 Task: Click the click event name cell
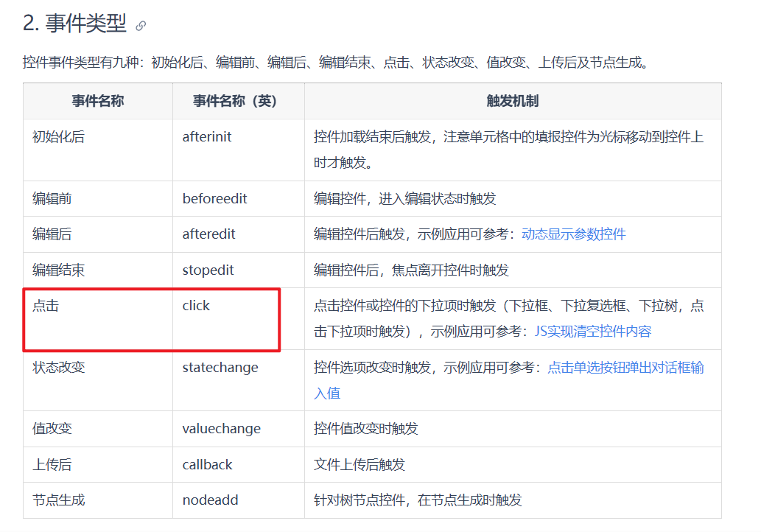coord(239,318)
